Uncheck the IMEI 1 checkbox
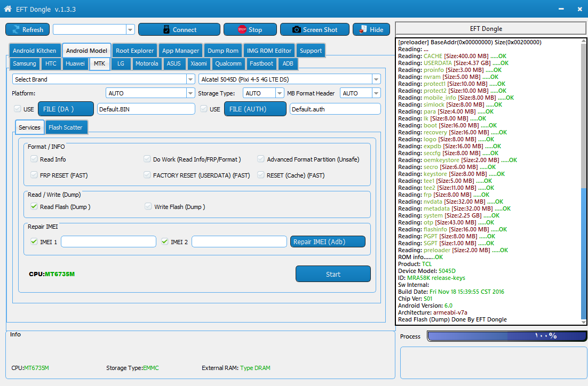 [x=34, y=242]
